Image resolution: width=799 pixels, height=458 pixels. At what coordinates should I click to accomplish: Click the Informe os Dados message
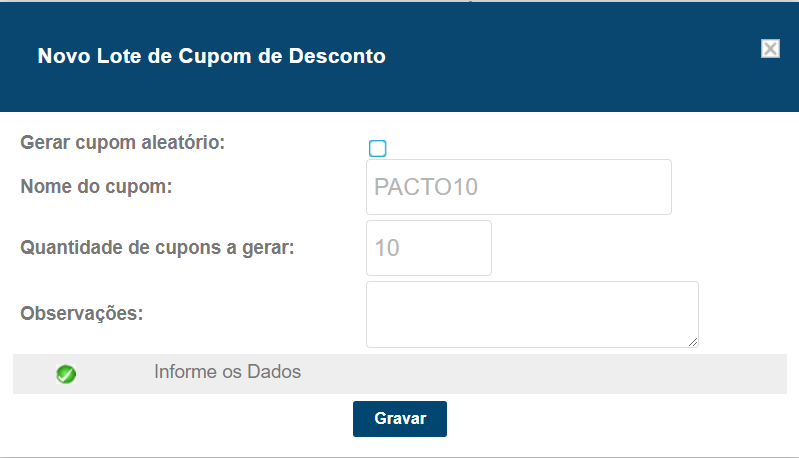point(227,372)
